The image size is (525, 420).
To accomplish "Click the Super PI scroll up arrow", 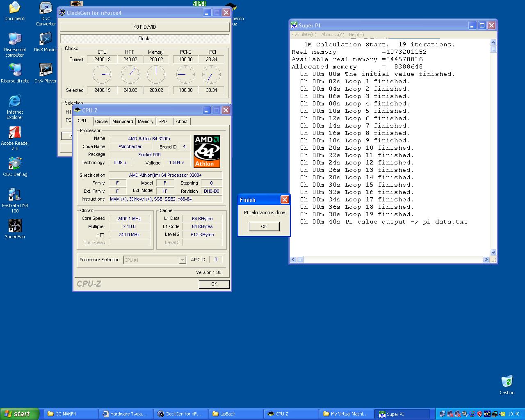I will click(493, 43).
